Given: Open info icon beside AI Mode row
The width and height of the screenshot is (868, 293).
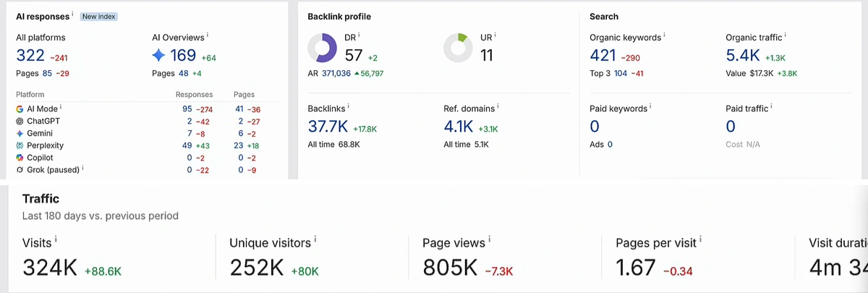Looking at the screenshot, I should coord(61,107).
